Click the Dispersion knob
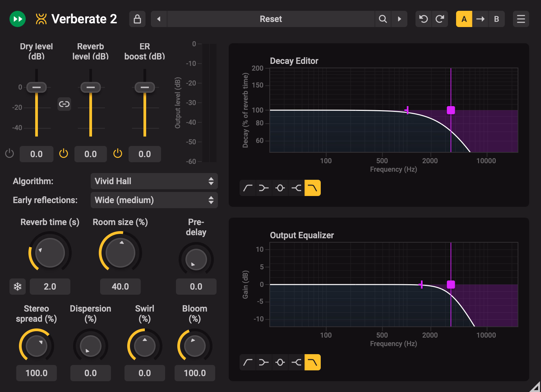The image size is (541, 392). click(x=91, y=346)
